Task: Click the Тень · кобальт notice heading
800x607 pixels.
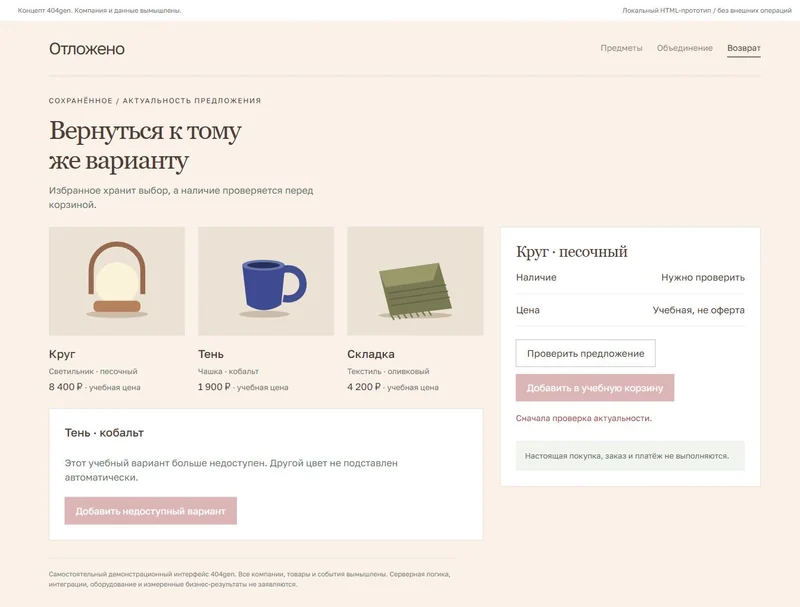Action: pos(104,433)
